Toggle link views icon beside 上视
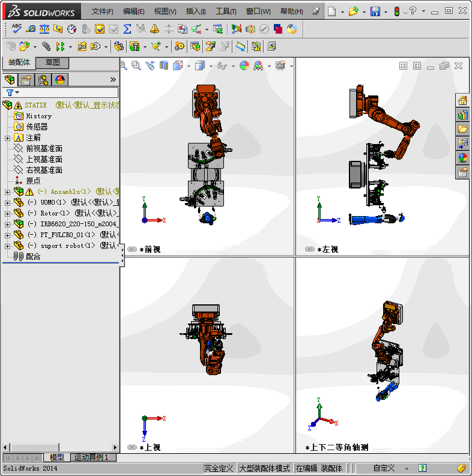Viewport: 472px width, 476px height. pyautogui.click(x=132, y=447)
